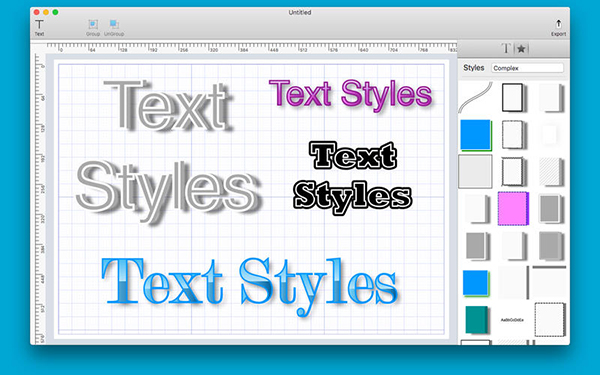
Task: Choose the style with thick top line
Action: (549, 282)
